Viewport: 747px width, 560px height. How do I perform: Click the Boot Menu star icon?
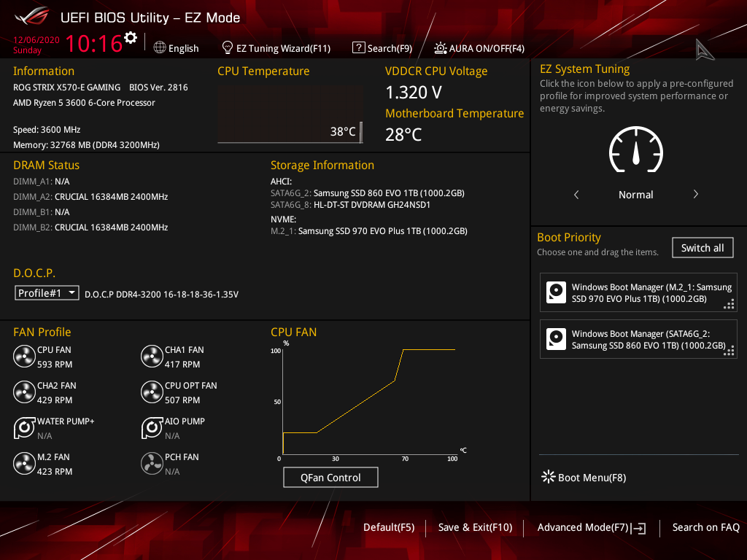[549, 477]
